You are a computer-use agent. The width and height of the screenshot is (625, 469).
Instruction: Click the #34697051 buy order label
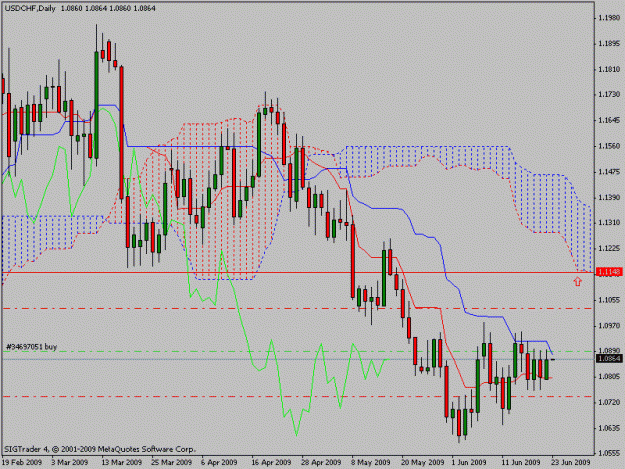(31, 347)
